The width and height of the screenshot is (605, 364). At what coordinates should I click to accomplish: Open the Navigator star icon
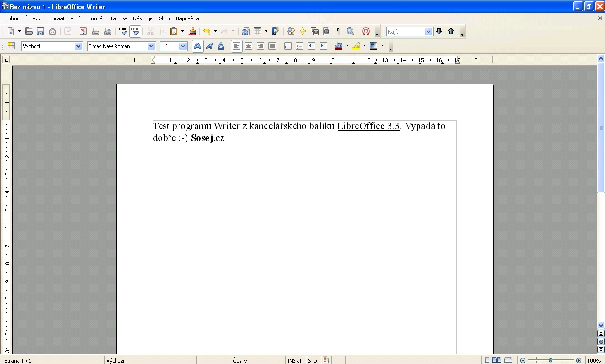[x=303, y=32]
